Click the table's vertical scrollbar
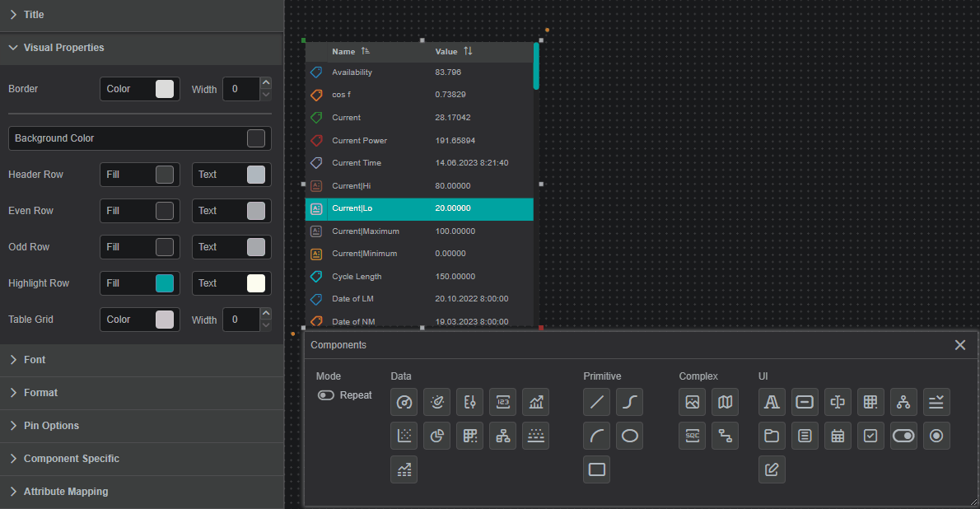Screen dimensions: 980x509 (536, 66)
